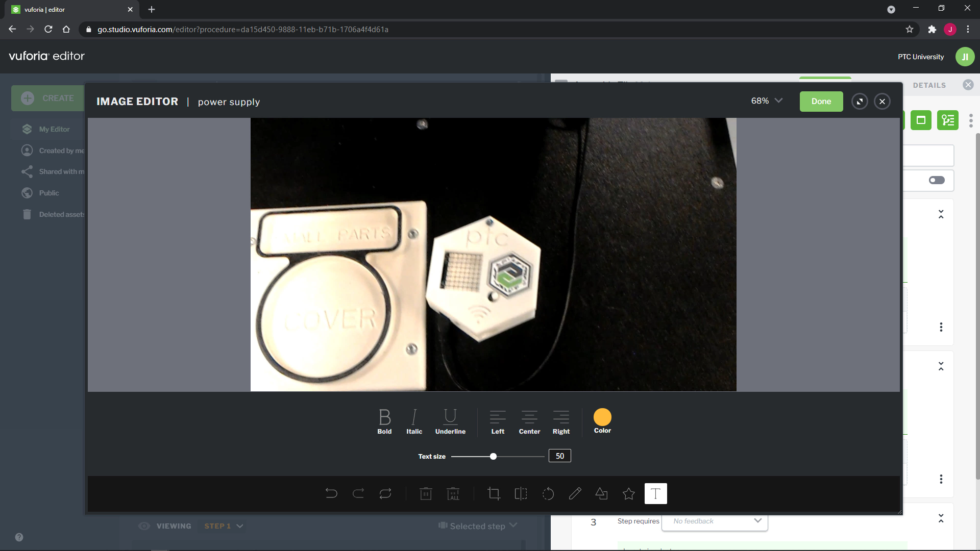Bookmark this page with star icon
Screen dimensions: 980x551
pyautogui.click(x=910, y=30)
